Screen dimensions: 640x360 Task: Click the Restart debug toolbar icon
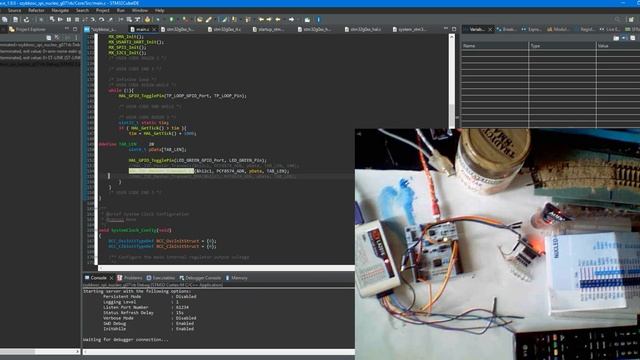click(52, 20)
